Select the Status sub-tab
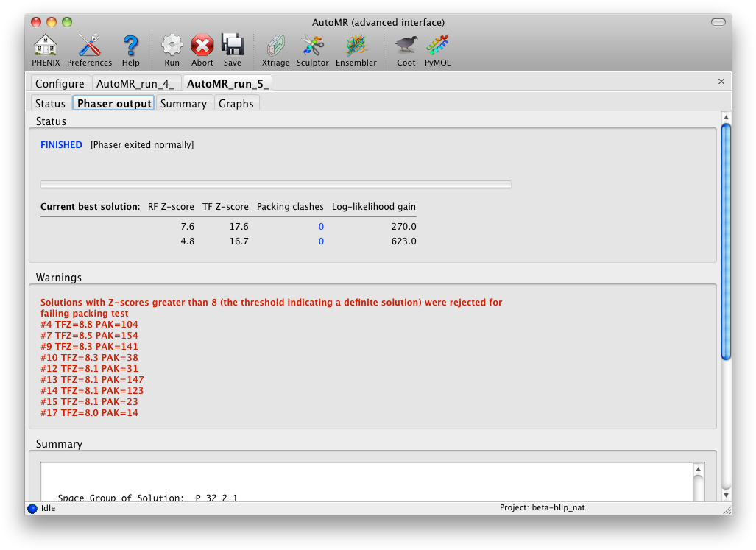Image resolution: width=756 pixels, height=550 pixels. click(50, 103)
